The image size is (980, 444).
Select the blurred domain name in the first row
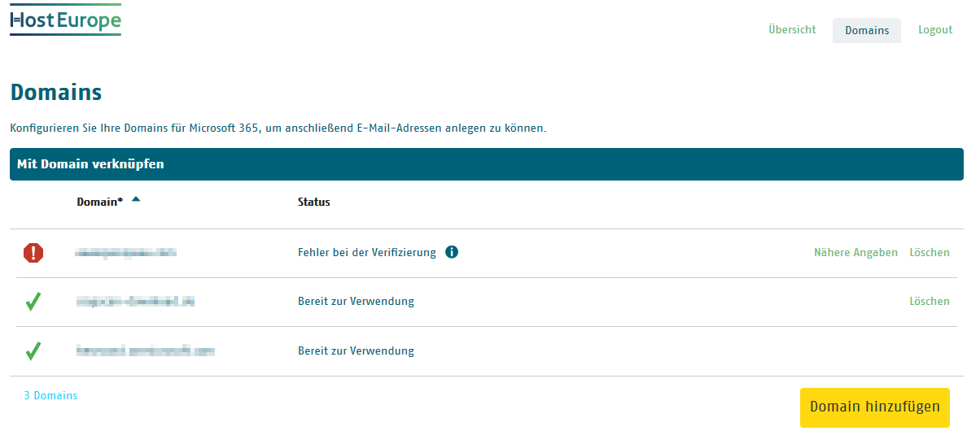(125, 253)
